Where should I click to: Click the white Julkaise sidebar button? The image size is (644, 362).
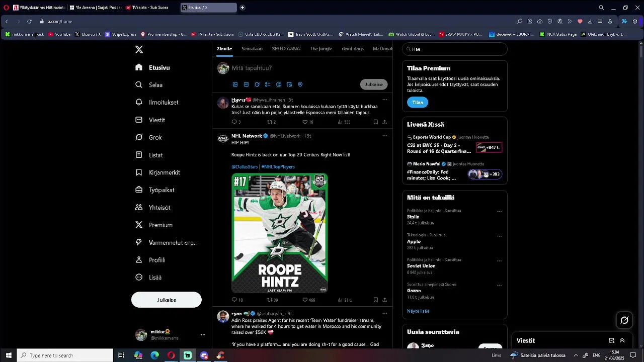click(x=167, y=300)
